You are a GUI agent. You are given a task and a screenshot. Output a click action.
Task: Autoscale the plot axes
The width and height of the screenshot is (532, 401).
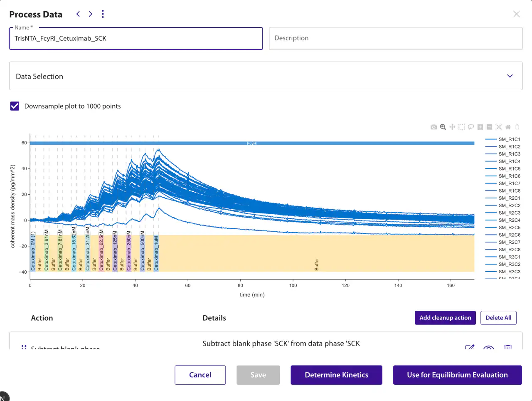[499, 127]
